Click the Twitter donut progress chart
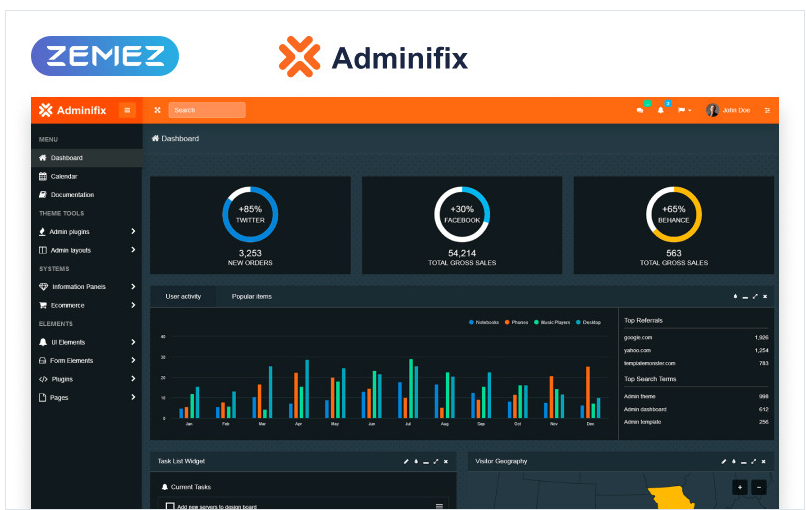The image size is (806, 510). [x=250, y=214]
